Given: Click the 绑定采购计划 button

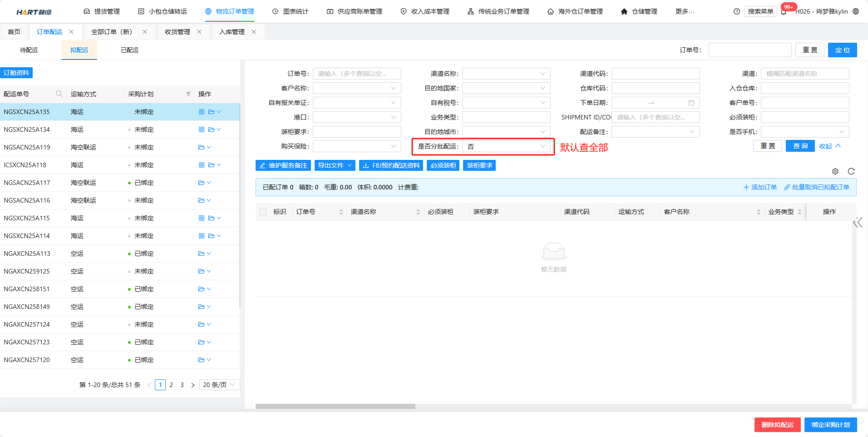Looking at the screenshot, I should [830, 425].
